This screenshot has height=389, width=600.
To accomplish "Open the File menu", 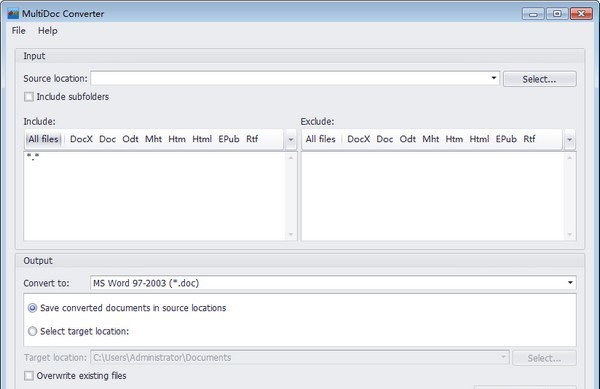I will pos(18,31).
